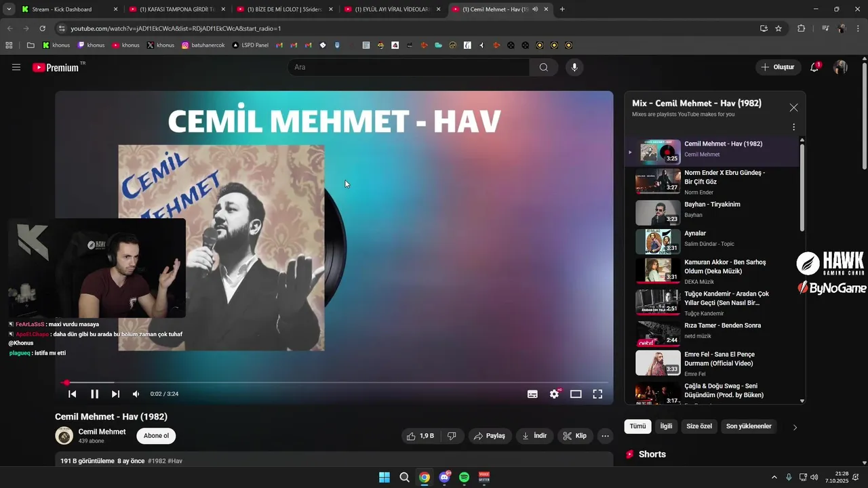868x488 pixels.
Task: Like the video (1,9 B)
Action: click(x=420, y=436)
